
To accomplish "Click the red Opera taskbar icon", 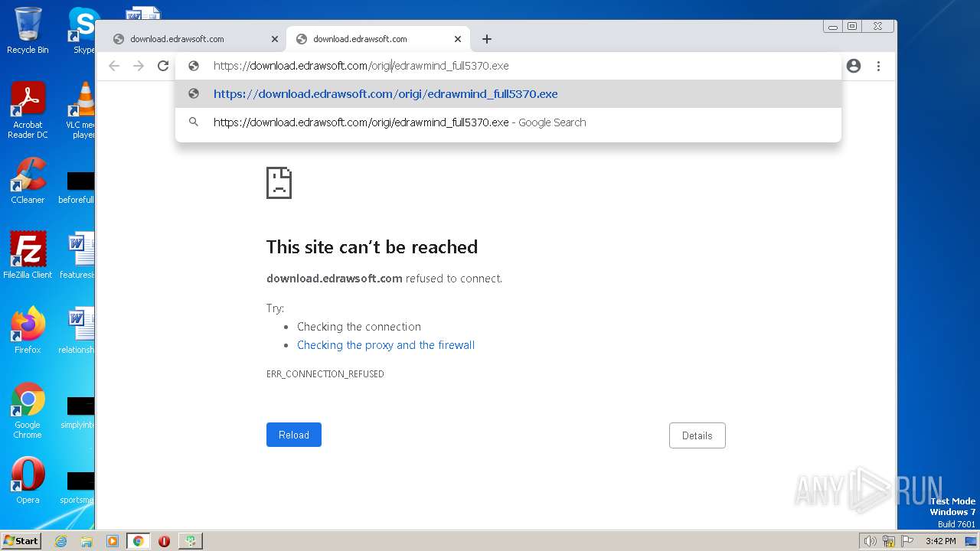I will tap(164, 541).
